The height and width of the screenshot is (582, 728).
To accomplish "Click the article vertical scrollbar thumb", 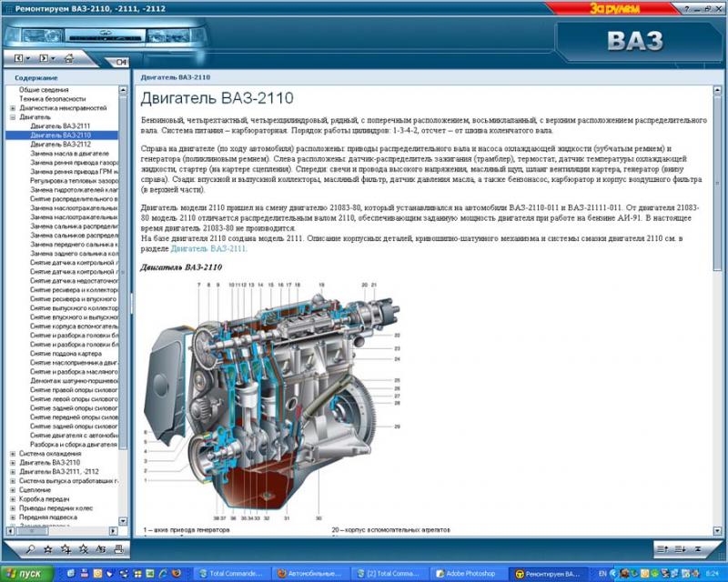I will click(717, 183).
